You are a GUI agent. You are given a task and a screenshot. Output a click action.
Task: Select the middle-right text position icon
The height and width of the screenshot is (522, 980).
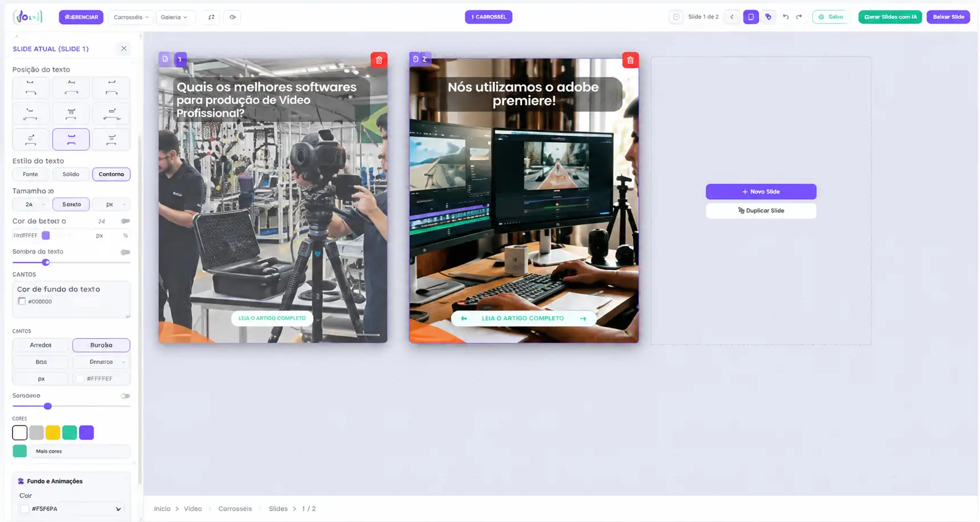click(111, 114)
